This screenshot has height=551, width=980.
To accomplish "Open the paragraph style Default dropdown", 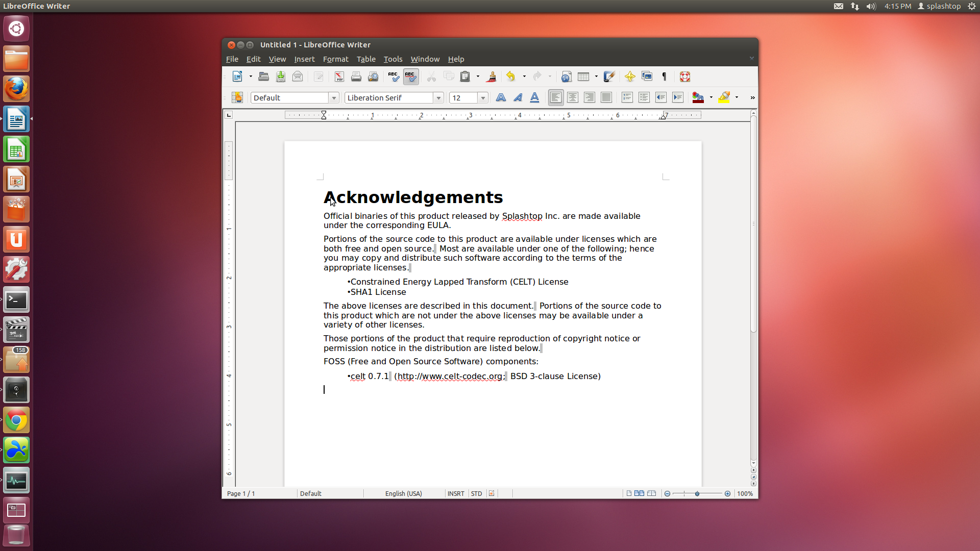I will pos(334,97).
